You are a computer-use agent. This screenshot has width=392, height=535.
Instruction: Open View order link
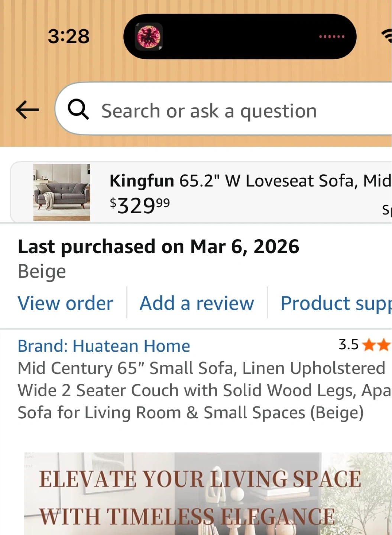(x=65, y=303)
